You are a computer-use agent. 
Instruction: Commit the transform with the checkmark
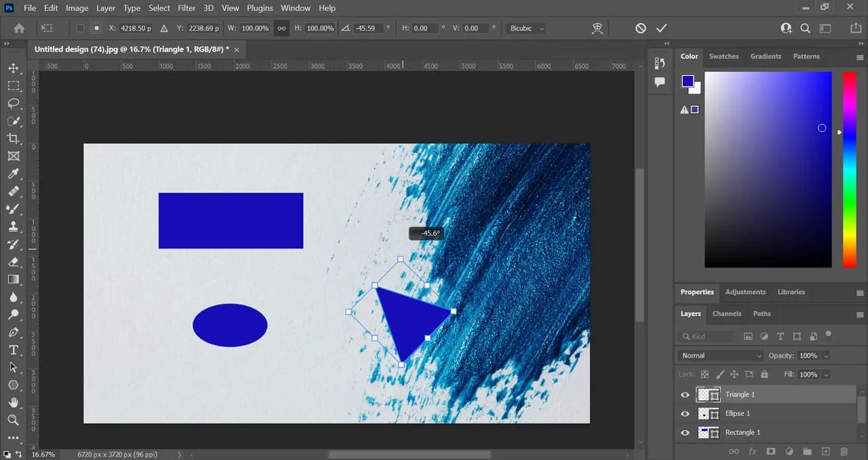click(x=662, y=28)
